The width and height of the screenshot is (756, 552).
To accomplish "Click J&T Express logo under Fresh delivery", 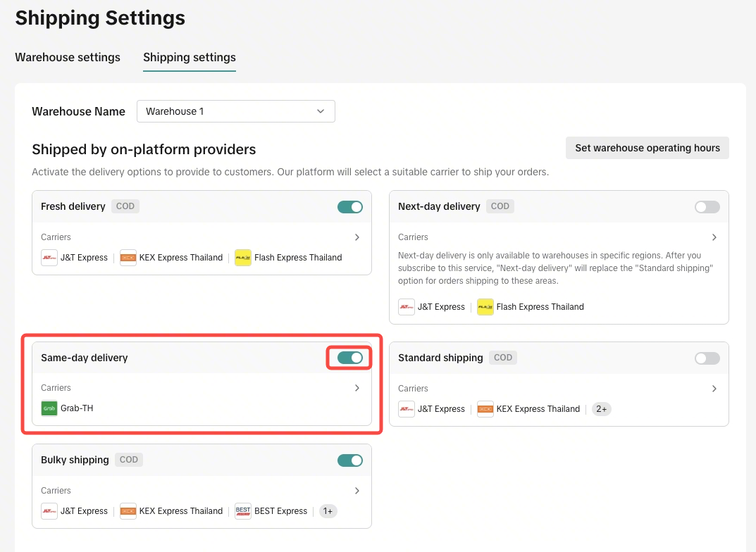I will tap(49, 258).
